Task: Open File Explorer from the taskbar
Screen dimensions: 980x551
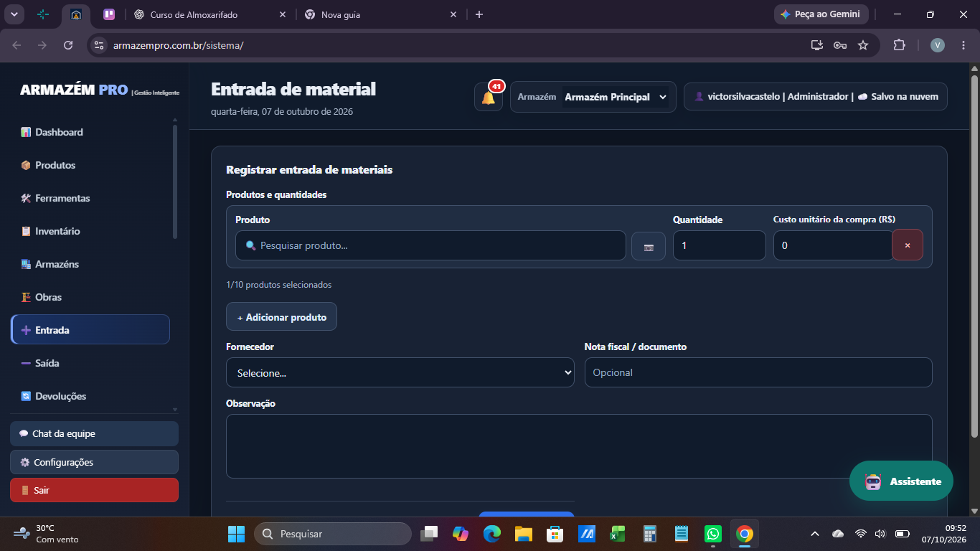Action: click(523, 534)
